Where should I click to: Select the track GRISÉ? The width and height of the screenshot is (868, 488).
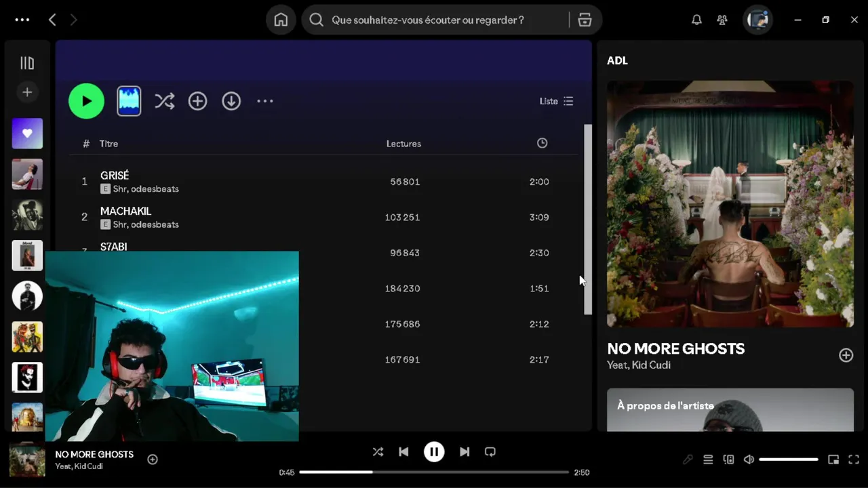pyautogui.click(x=115, y=176)
